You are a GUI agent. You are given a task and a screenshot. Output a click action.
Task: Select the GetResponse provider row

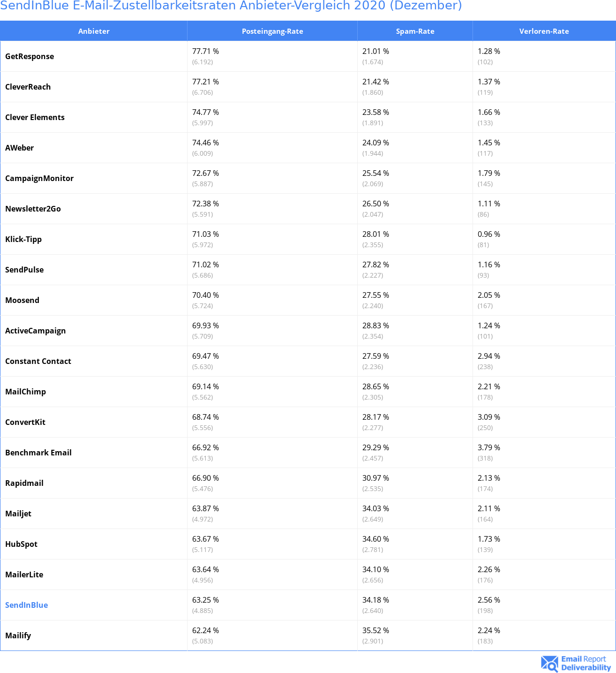pyautogui.click(x=308, y=56)
